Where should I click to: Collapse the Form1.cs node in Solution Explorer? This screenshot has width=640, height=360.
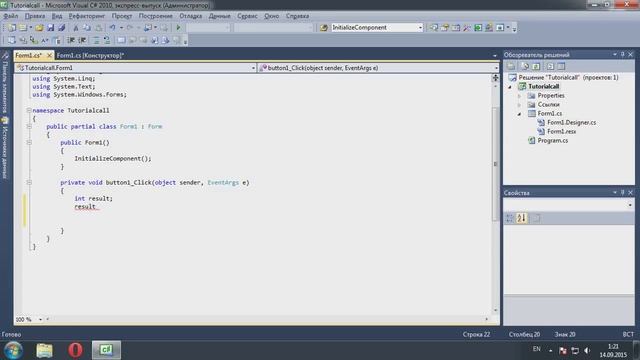tap(520, 114)
